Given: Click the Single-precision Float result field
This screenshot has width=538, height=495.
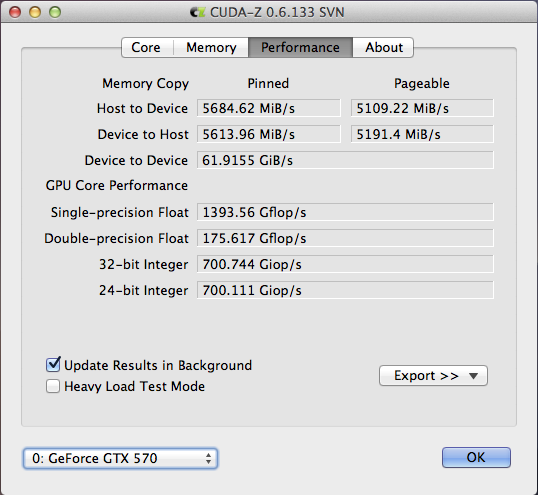Looking at the screenshot, I should 345,212.
